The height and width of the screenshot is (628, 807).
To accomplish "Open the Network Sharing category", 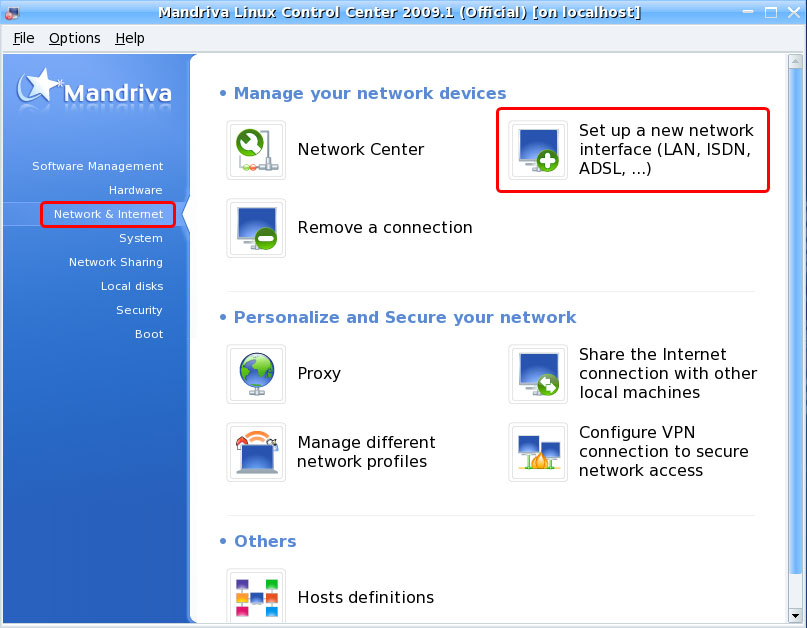I will pos(116,263).
